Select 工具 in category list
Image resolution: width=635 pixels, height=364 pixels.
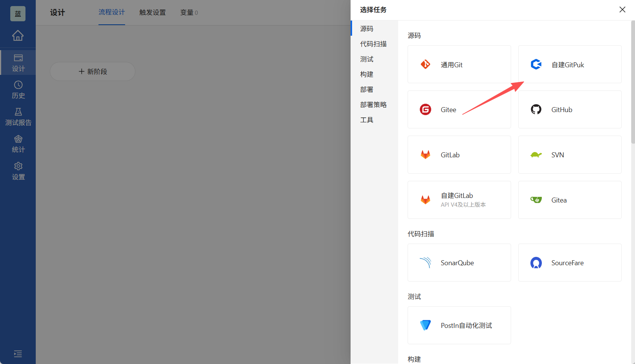coord(374,120)
